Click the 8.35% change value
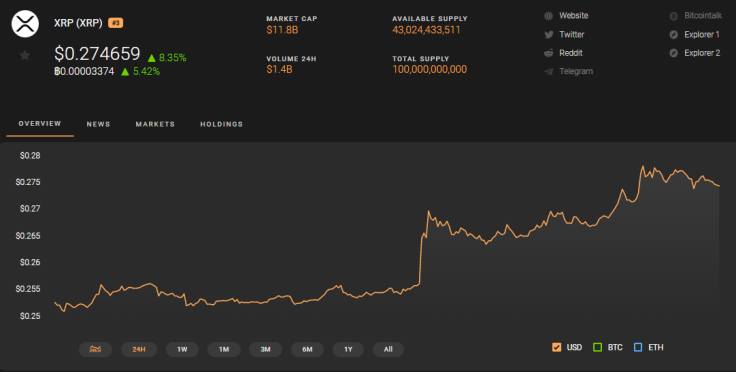Viewport: 736px width, 372px height. pyautogui.click(x=172, y=58)
